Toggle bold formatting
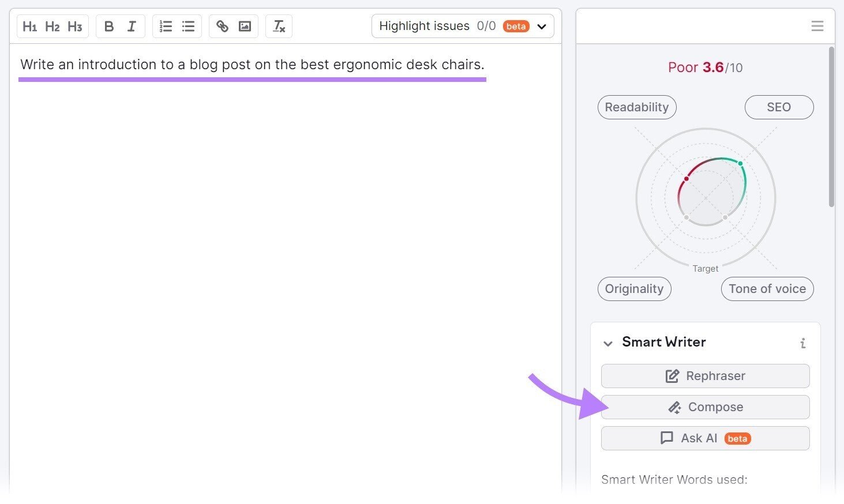 pos(108,26)
